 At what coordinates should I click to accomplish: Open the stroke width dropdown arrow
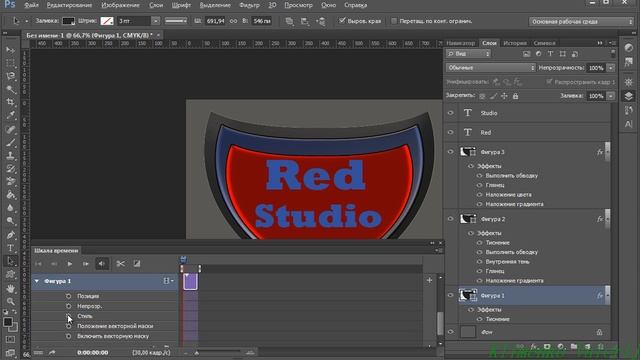coord(156,21)
